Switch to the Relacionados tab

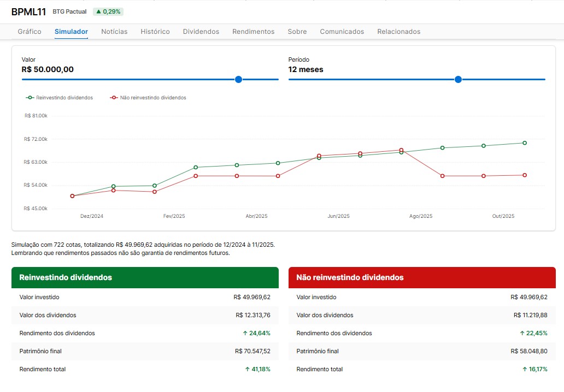pos(399,32)
